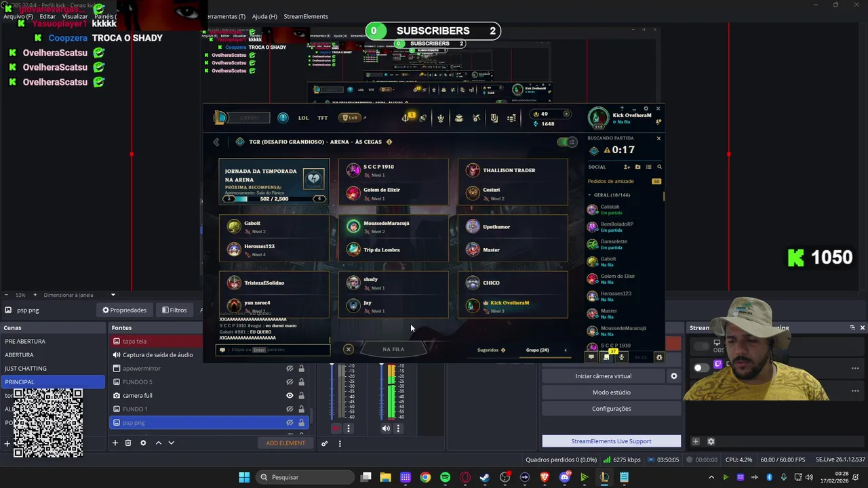Open chat bubble icon at League bottom bar
The height and width of the screenshot is (488, 868).
(591, 357)
